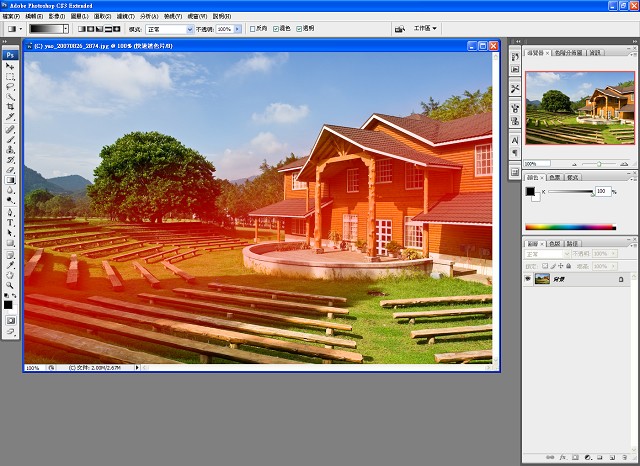Toggle the 混色 (Dither) checkbox
The height and width of the screenshot is (466, 640).
[x=277, y=30]
